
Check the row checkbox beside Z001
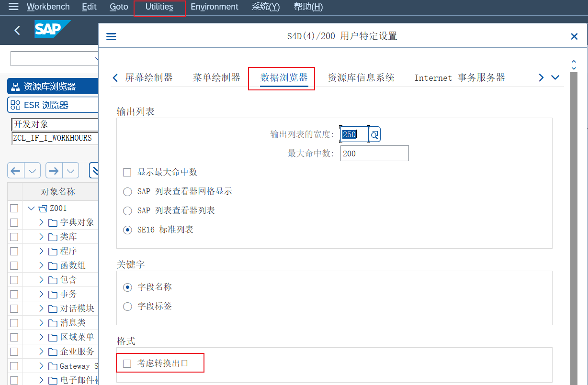click(14, 209)
